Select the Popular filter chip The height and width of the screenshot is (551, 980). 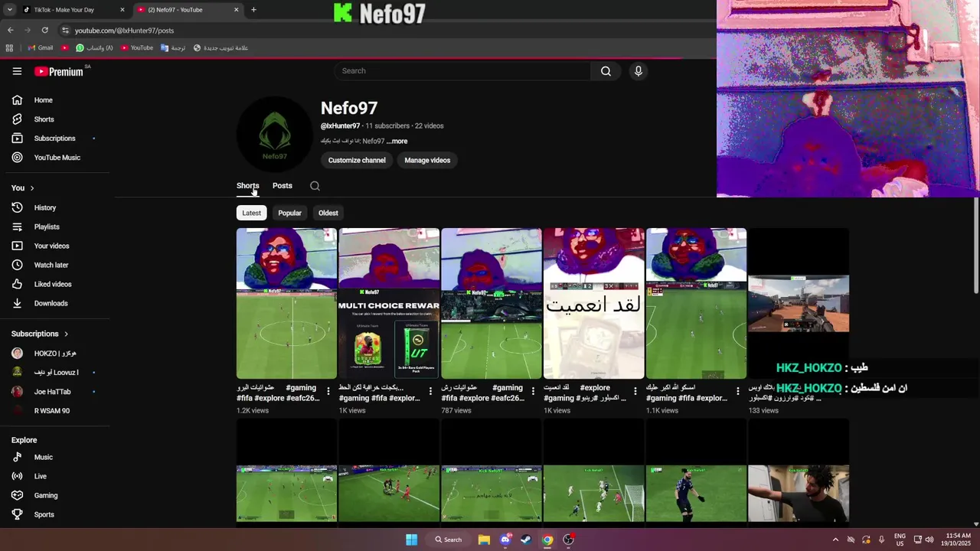[x=289, y=213]
